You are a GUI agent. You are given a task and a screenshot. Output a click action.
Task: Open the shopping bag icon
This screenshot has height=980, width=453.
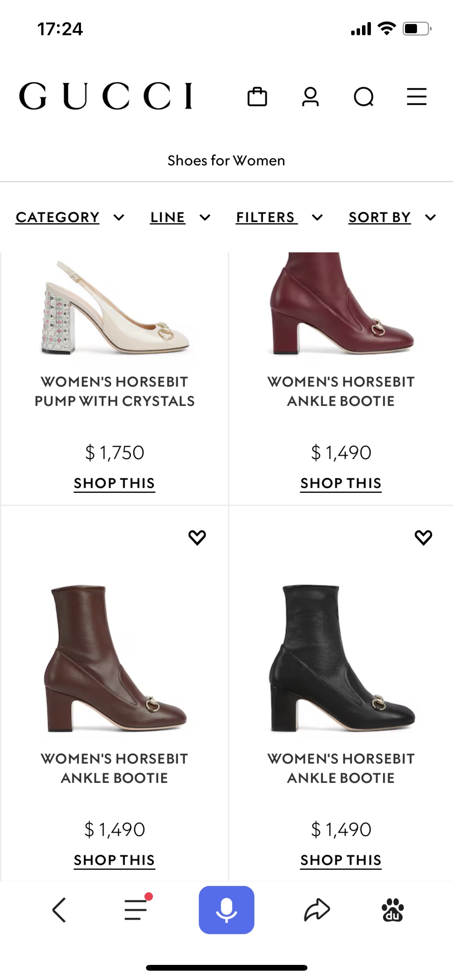coord(257,97)
